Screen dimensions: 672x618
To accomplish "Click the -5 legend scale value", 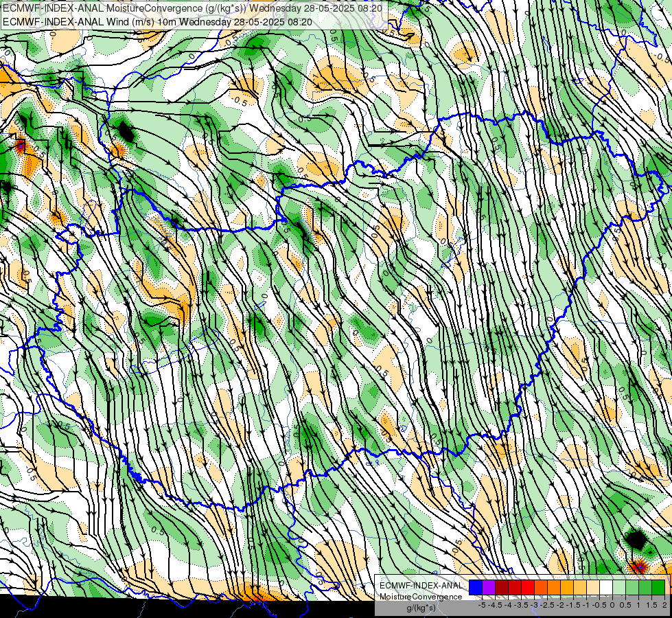I will [x=482, y=605].
